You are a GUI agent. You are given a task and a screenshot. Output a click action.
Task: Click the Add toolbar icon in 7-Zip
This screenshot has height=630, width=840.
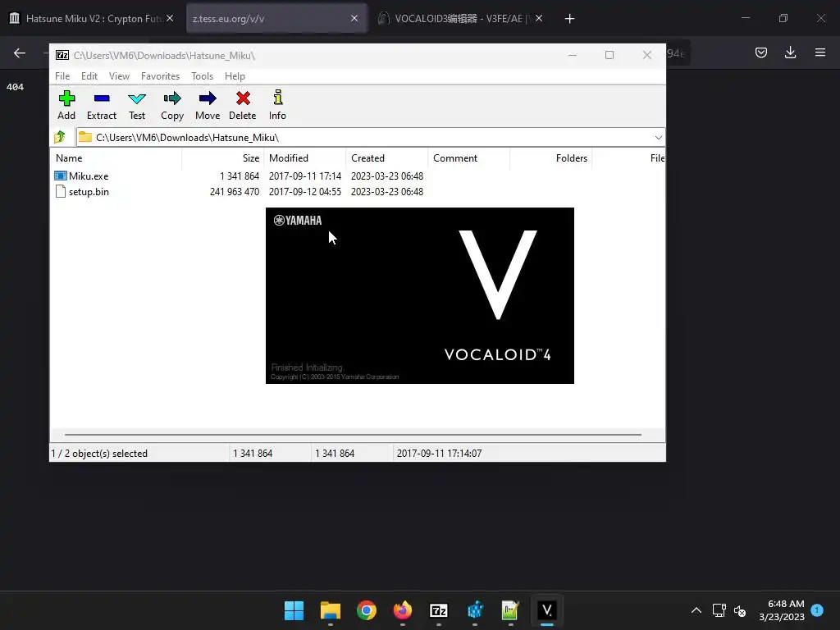tap(66, 98)
